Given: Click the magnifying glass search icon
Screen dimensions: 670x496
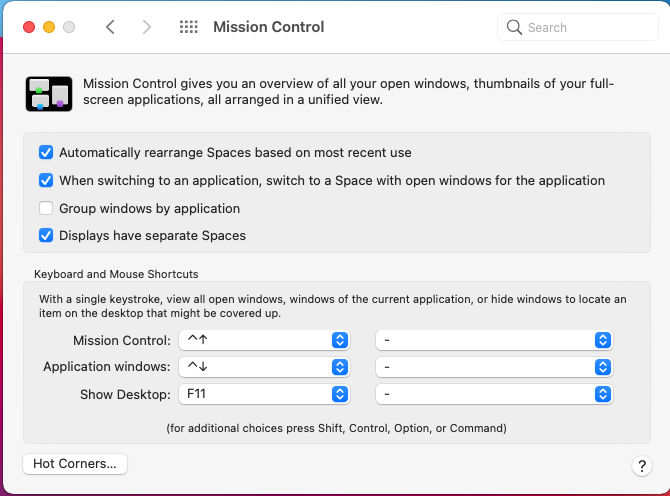Looking at the screenshot, I should (x=515, y=27).
